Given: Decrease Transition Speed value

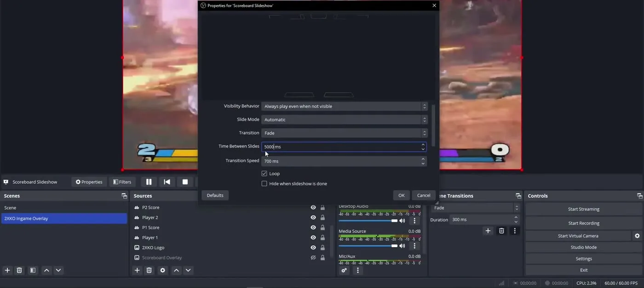Looking at the screenshot, I should click(x=423, y=164).
